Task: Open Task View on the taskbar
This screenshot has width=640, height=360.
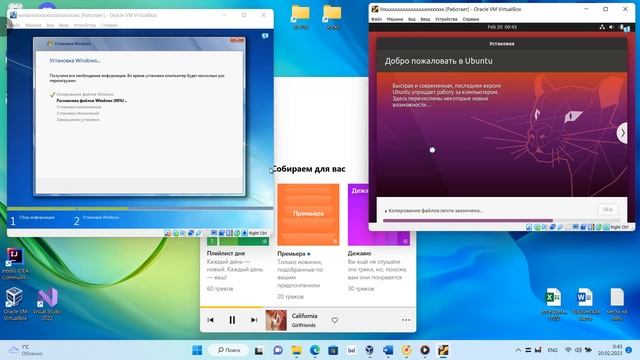Action: [x=259, y=350]
